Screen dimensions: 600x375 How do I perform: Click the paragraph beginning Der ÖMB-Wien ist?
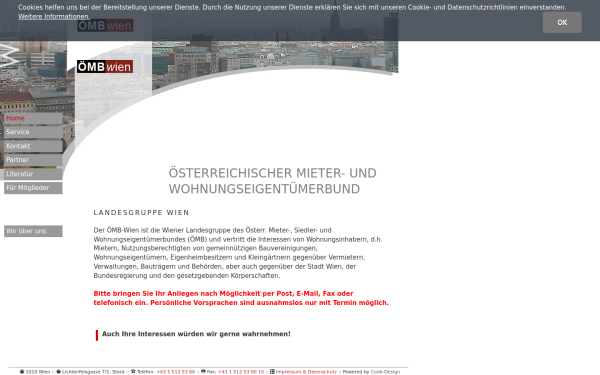click(238, 253)
